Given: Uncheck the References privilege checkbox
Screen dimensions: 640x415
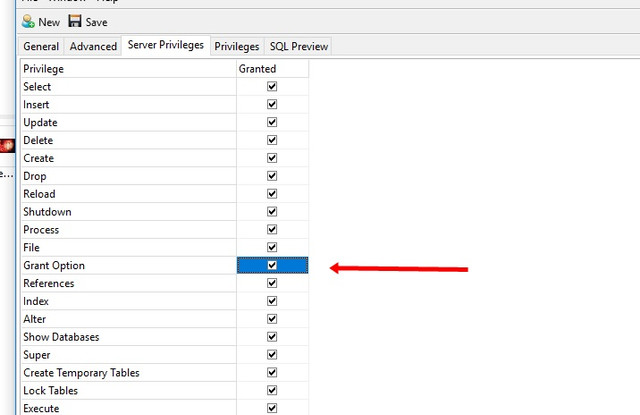Looking at the screenshot, I should pos(272,283).
